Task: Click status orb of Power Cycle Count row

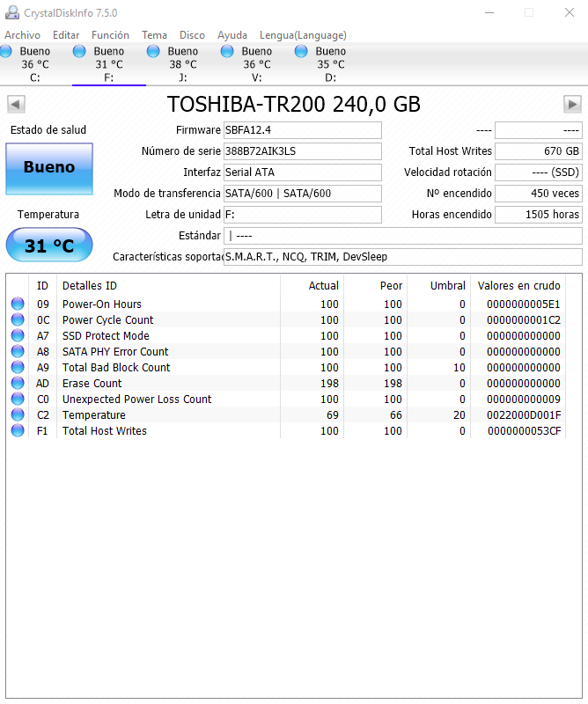Action: (x=18, y=319)
